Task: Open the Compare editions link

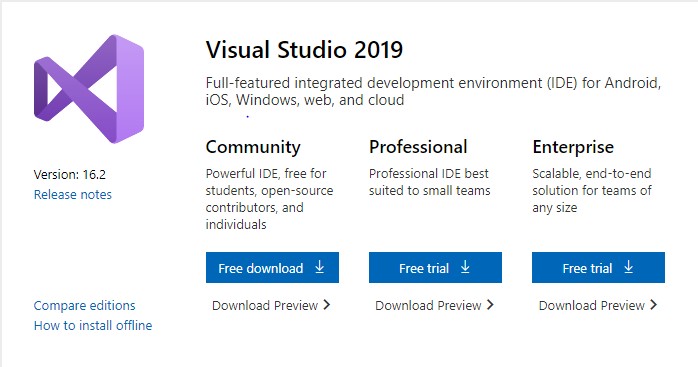Action: [x=85, y=306]
